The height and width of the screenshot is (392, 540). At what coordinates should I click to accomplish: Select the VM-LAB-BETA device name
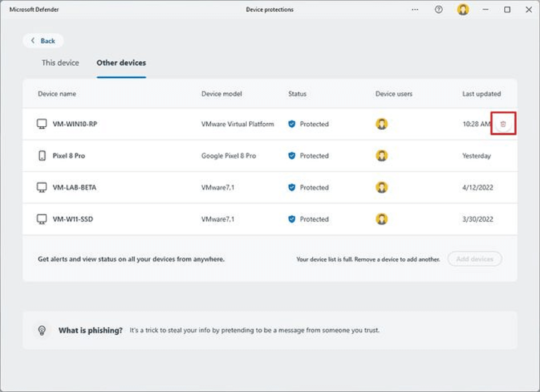[74, 188]
